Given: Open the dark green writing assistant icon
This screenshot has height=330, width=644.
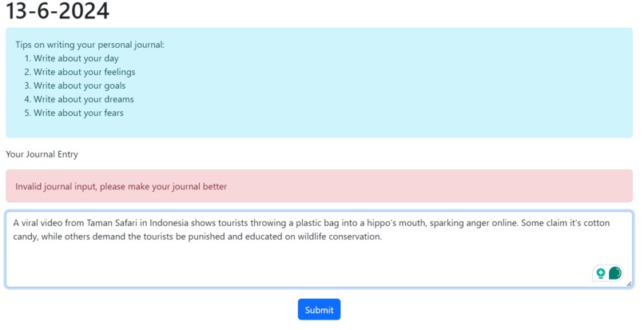Looking at the screenshot, I should pos(615,273).
